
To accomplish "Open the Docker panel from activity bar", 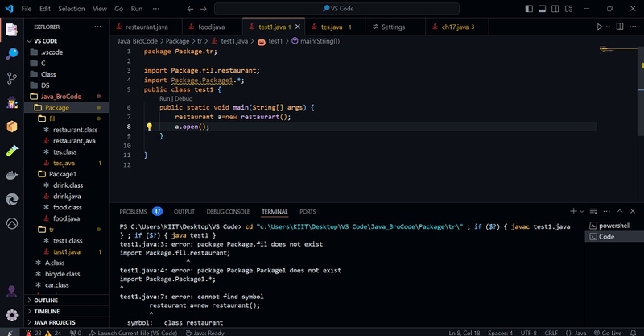I will (11, 175).
